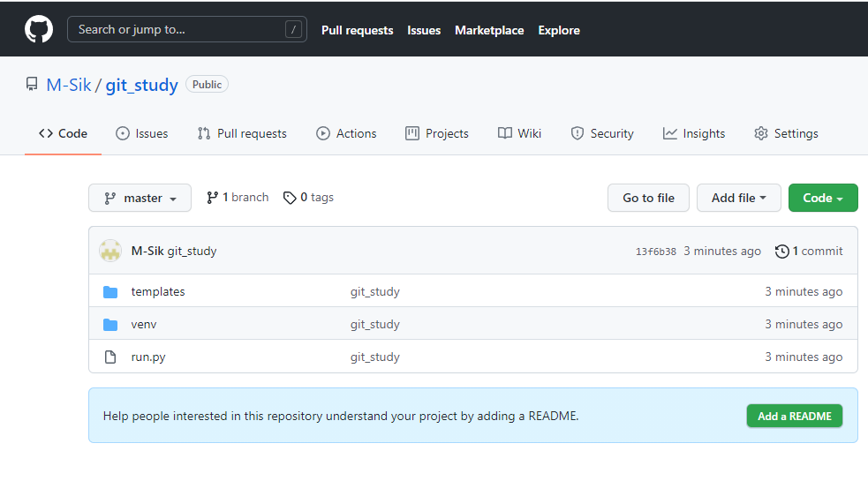Click the Add a README button
Screen dimensions: 868x481
(x=795, y=416)
